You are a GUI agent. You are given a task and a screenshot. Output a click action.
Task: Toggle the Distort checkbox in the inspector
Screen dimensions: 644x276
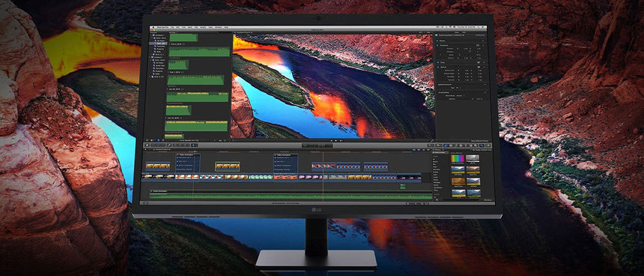pos(438,67)
